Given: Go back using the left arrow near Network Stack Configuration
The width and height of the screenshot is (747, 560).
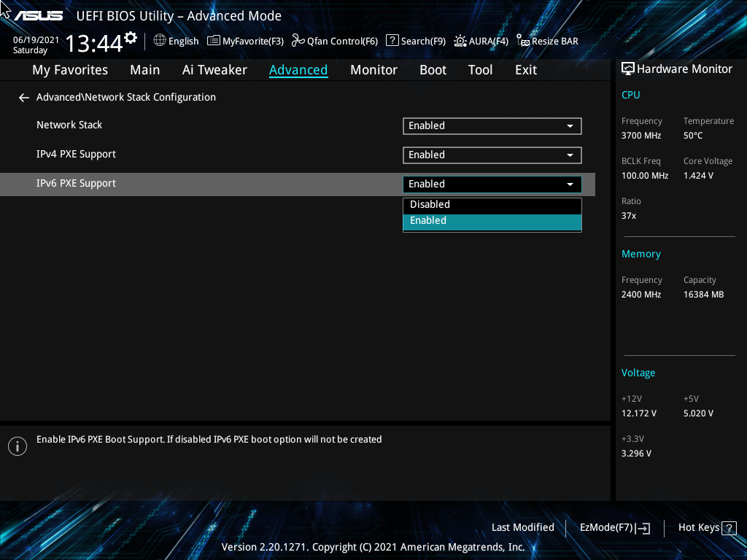Looking at the screenshot, I should pos(23,97).
